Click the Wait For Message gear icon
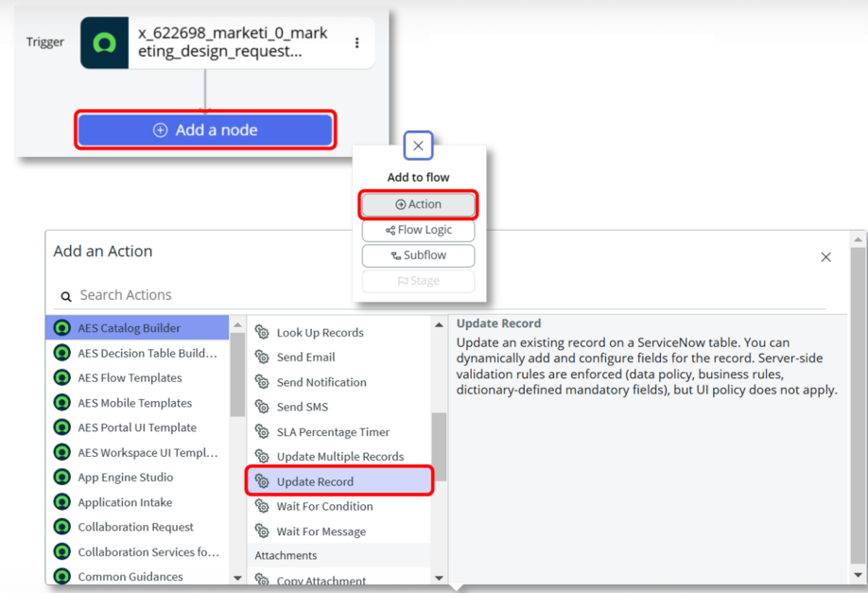 pyautogui.click(x=262, y=532)
